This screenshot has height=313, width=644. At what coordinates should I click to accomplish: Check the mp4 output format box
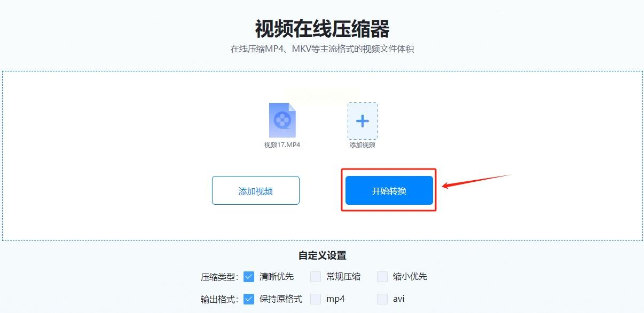click(316, 299)
